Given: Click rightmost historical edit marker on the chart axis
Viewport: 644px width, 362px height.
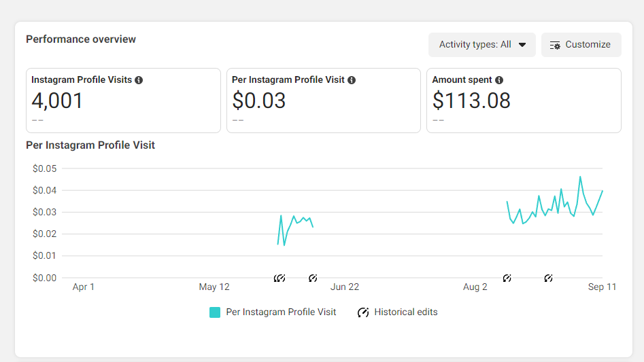Looking at the screenshot, I should 548,278.
